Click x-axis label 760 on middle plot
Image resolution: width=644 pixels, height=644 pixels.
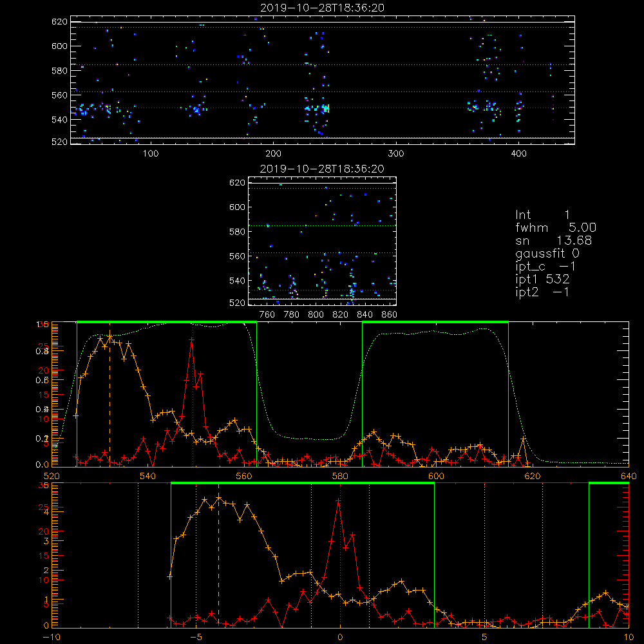pos(267,315)
